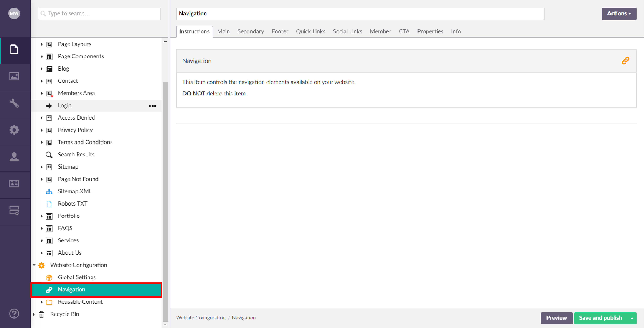This screenshot has width=644, height=328.
Task: Expand the Blog tree node
Action: click(42, 69)
